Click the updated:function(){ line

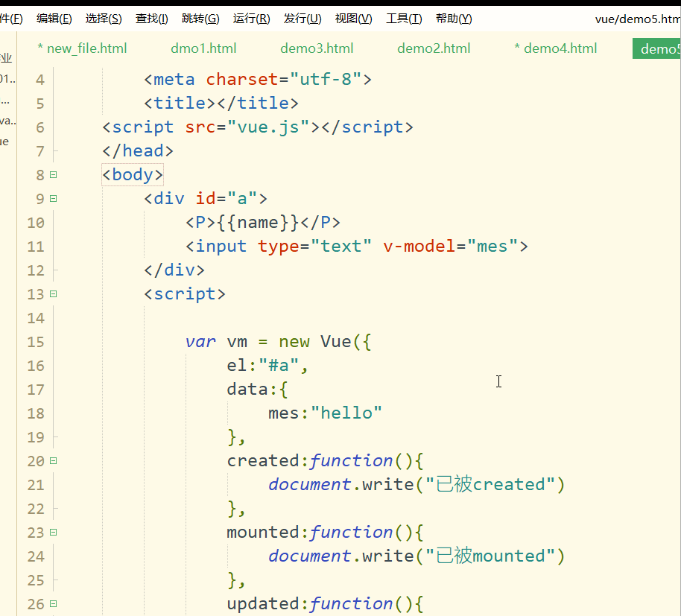325,604
